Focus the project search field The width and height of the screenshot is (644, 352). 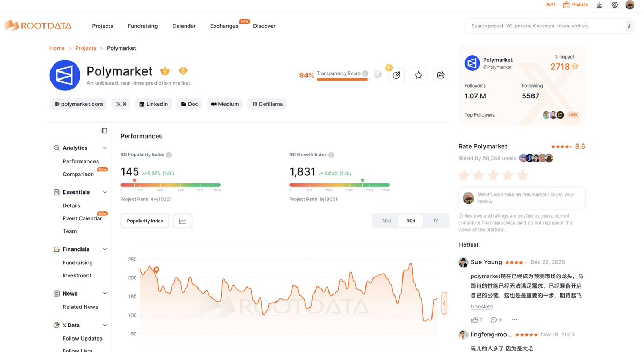(550, 26)
